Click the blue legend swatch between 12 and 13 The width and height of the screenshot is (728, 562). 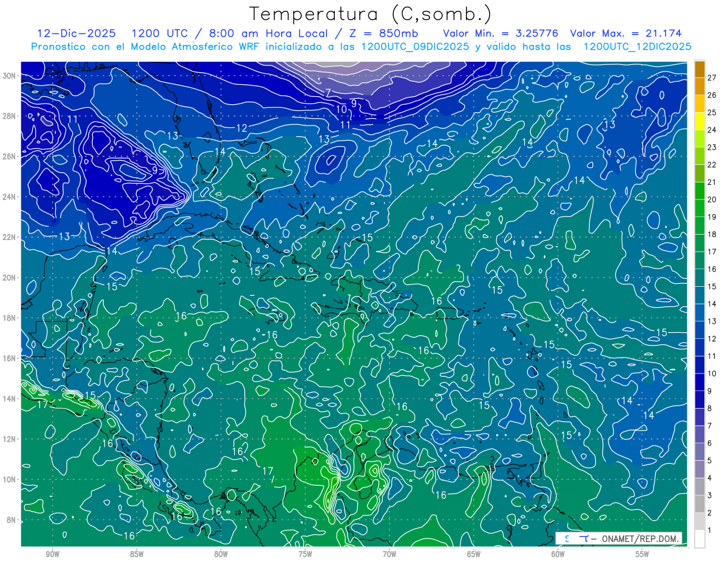tap(699, 330)
